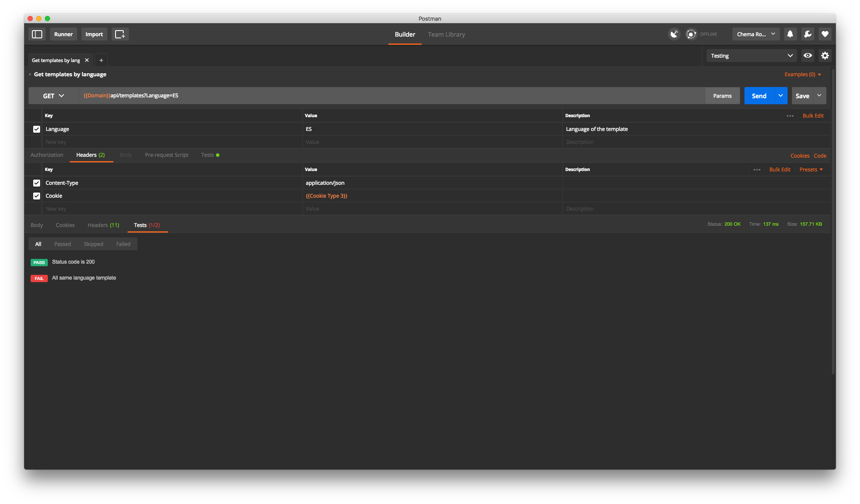Uncheck the Content-Type header checkbox

pyautogui.click(x=37, y=183)
